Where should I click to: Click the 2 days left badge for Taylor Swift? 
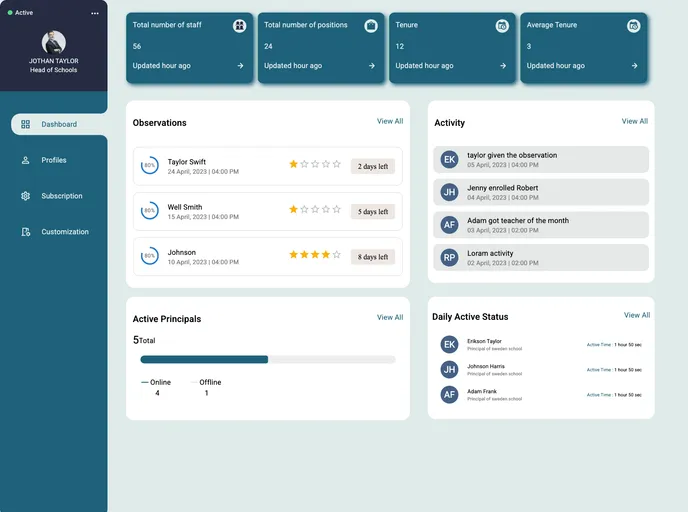[373, 166]
